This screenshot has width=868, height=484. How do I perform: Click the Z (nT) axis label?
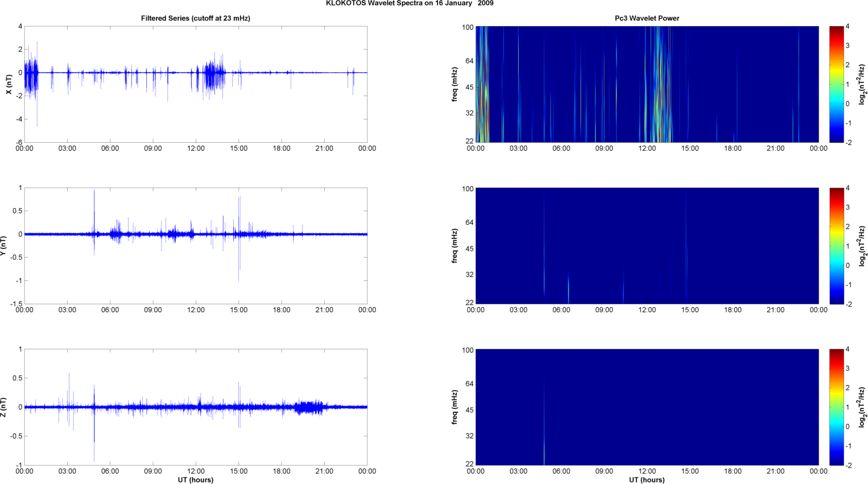click(x=3, y=407)
